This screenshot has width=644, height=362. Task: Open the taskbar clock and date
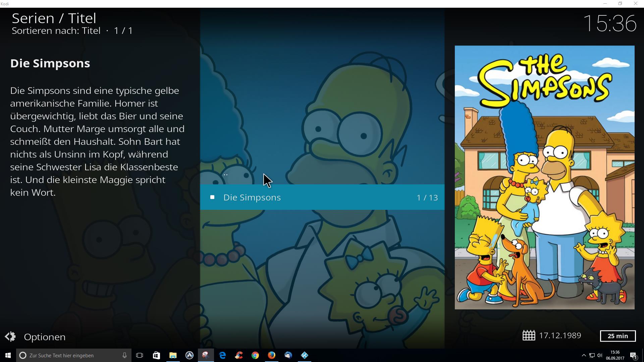615,355
